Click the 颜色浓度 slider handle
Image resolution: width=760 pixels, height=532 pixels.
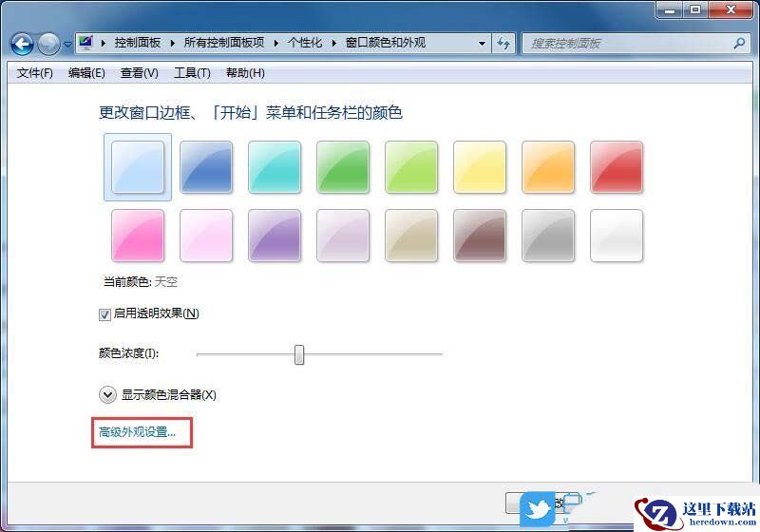(x=299, y=354)
